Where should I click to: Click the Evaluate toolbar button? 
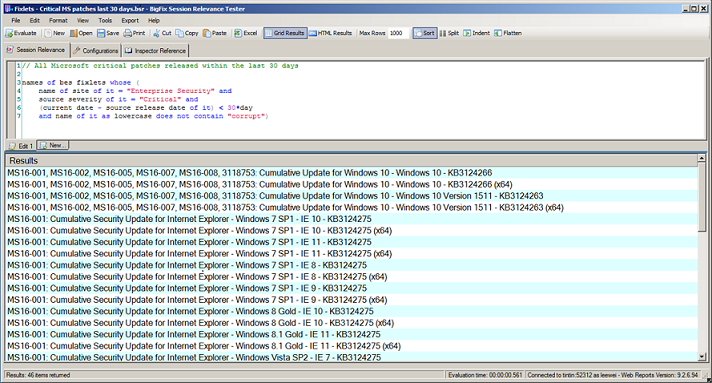point(21,33)
